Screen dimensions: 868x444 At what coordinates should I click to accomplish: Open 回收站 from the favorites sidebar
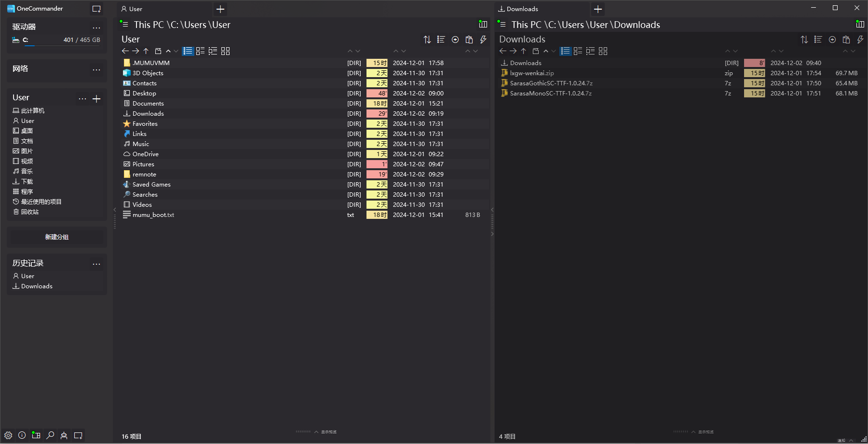coord(29,212)
